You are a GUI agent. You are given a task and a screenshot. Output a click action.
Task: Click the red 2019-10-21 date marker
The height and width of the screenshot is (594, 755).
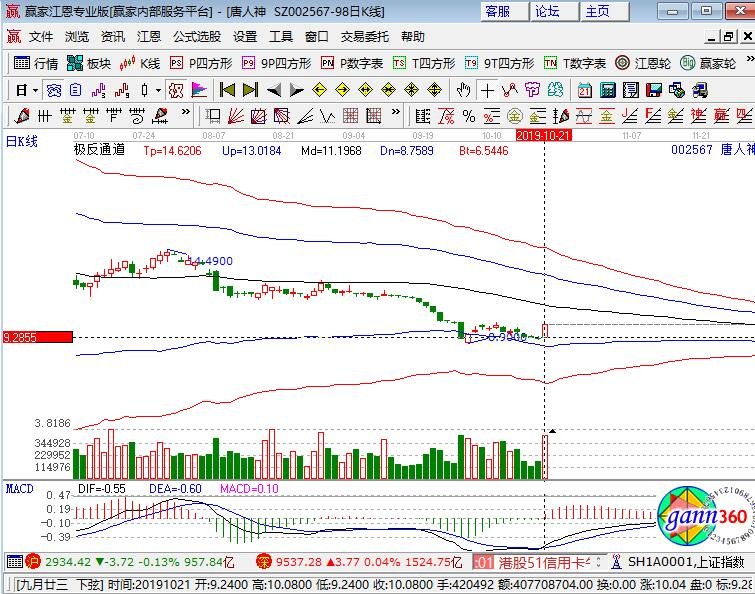point(544,136)
